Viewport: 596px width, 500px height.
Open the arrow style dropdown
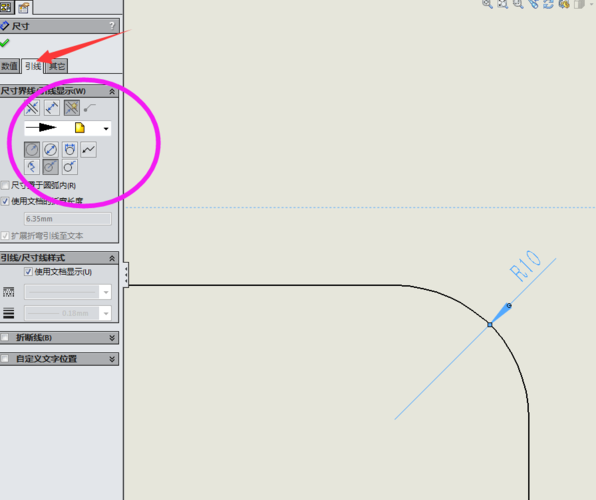pos(106,129)
